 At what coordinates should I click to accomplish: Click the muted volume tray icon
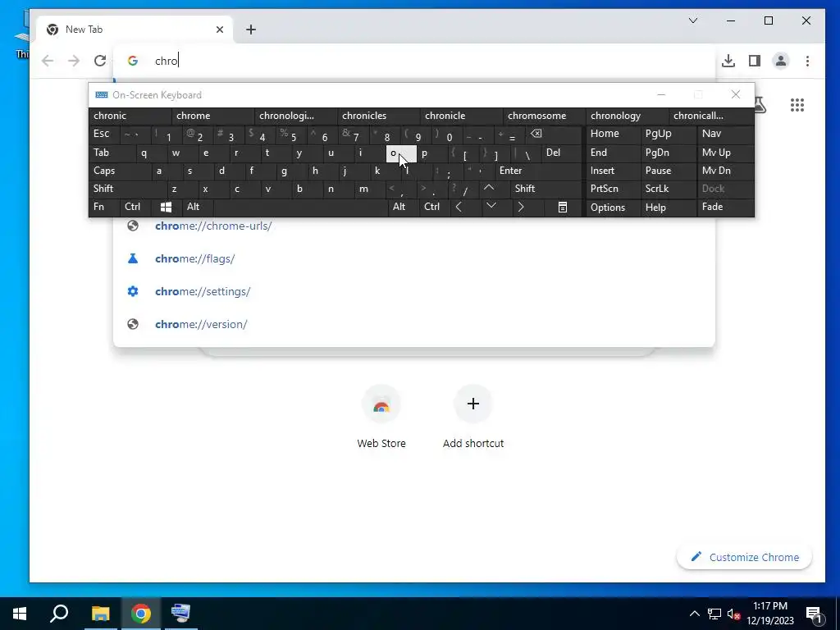734,614
